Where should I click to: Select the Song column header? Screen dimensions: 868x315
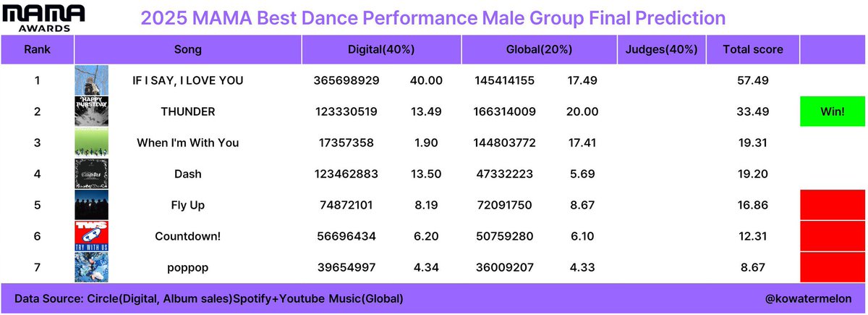point(188,50)
